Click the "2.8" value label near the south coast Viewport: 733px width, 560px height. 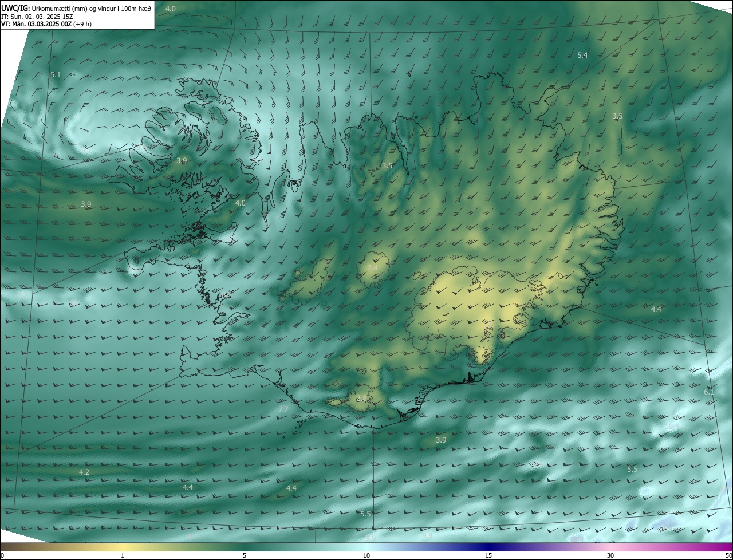pos(361,398)
